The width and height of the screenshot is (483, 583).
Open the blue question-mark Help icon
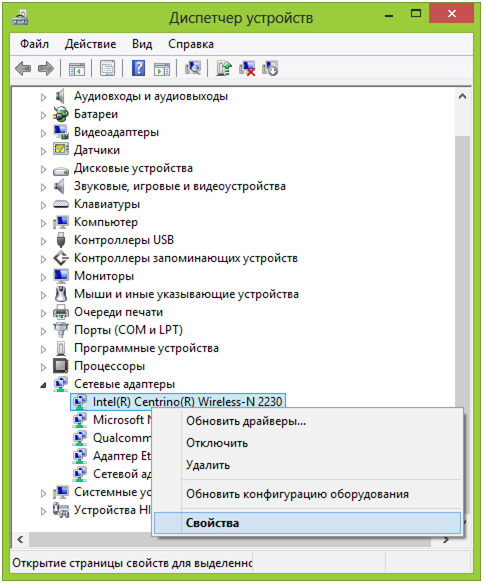coord(138,69)
